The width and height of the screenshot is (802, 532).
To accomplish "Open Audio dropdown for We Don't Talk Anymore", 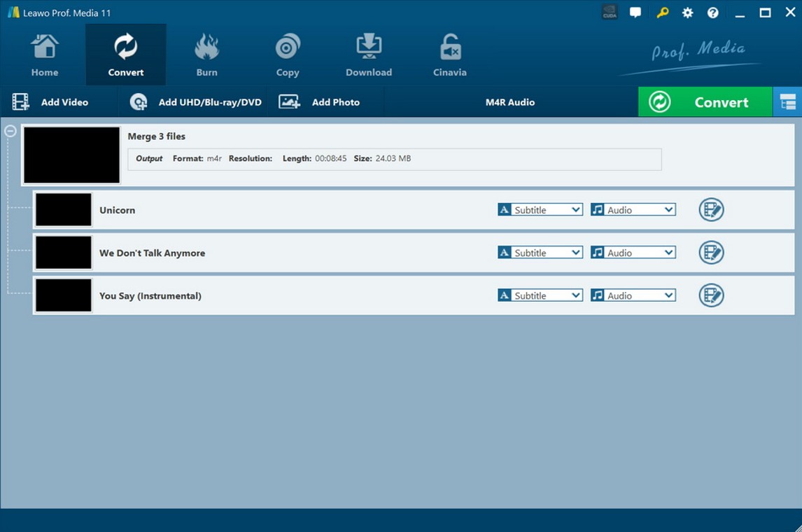I will tap(633, 253).
